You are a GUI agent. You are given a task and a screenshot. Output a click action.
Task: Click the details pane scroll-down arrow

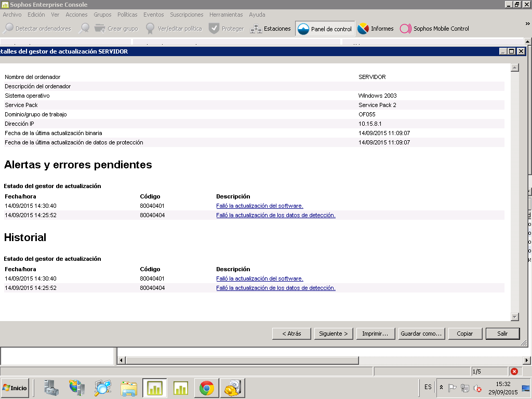[515, 317]
